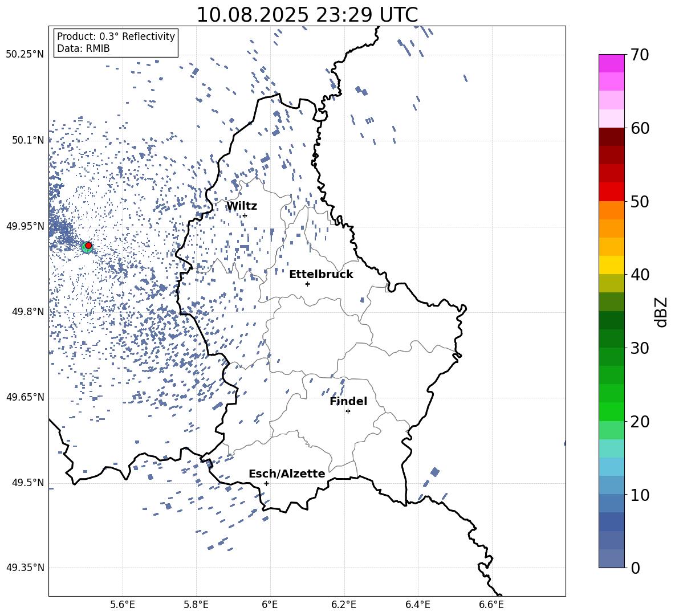Click latitude label 50.25°N

[x=25, y=55]
